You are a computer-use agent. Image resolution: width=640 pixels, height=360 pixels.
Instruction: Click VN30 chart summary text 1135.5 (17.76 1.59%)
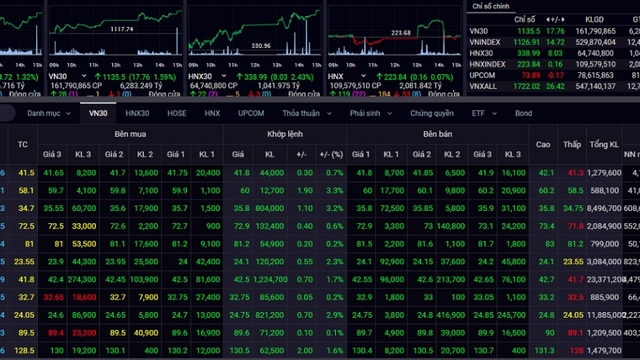(x=136, y=76)
